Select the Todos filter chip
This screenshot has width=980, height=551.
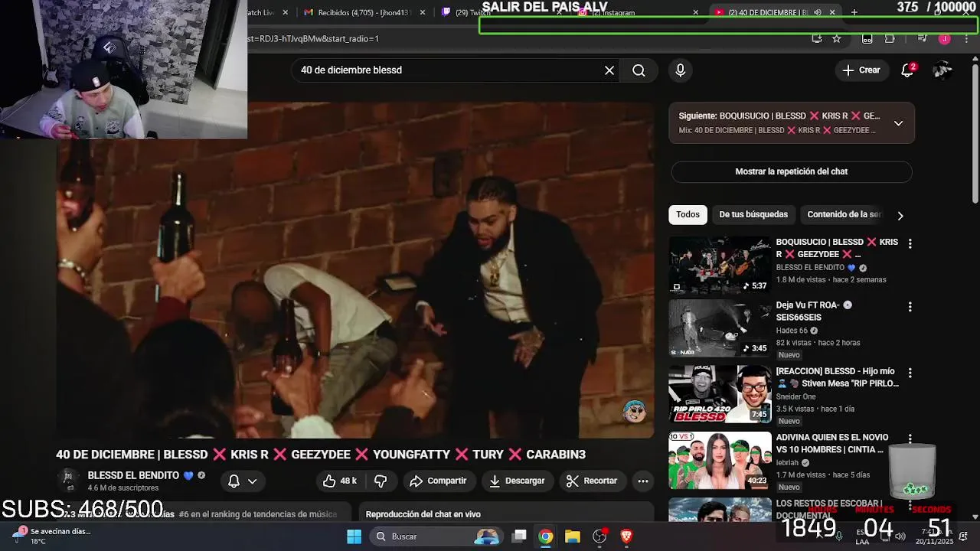click(x=688, y=215)
